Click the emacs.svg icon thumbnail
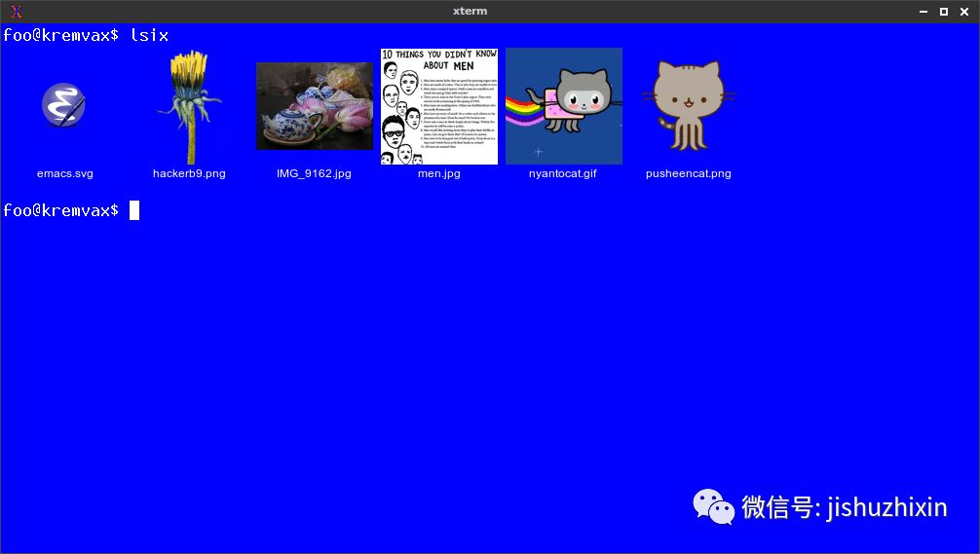 tap(63, 105)
